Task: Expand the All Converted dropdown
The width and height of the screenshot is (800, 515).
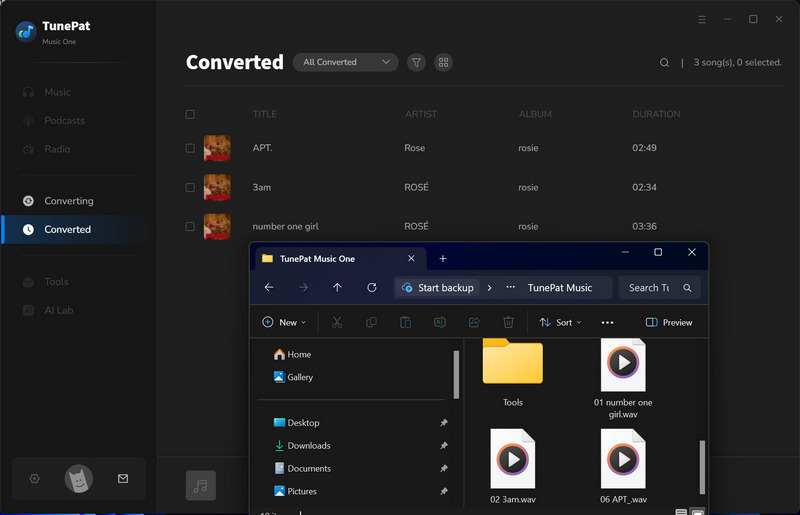Action: tap(345, 62)
